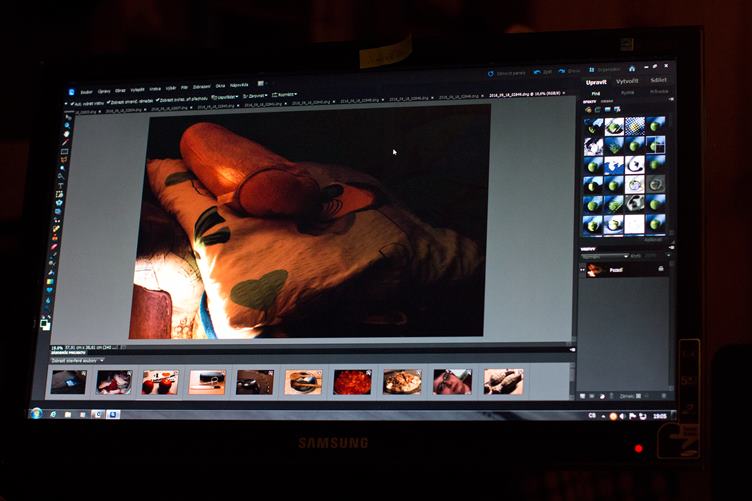Select the Blur drop tool
The width and height of the screenshot is (752, 501).
click(48, 300)
